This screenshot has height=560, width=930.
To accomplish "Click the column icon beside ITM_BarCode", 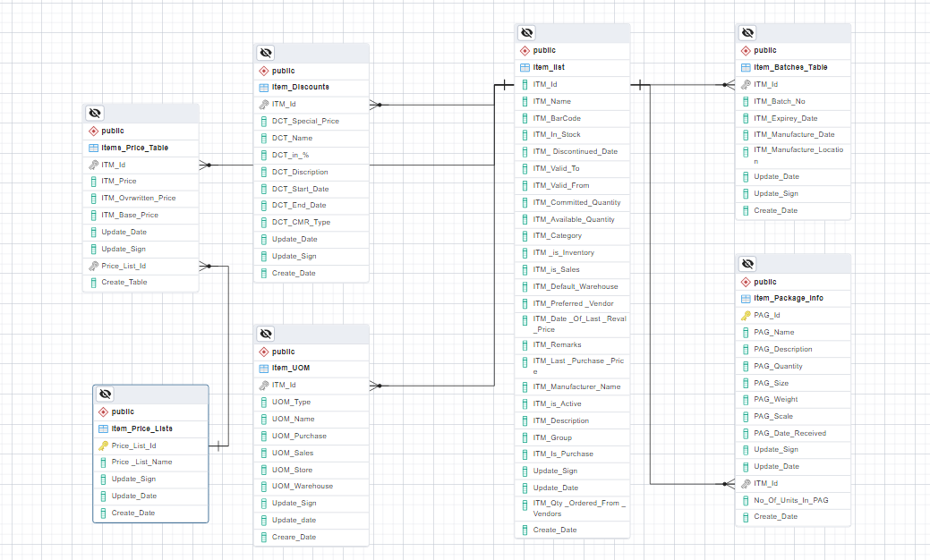I will click(x=525, y=118).
